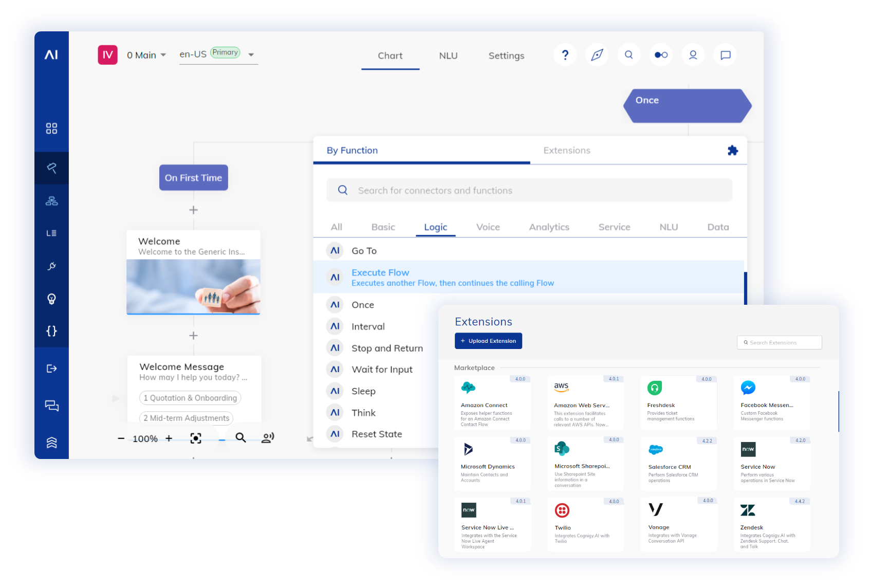The width and height of the screenshot is (870, 588).
Task: Click the purple Once node on canvas
Action: 687,105
